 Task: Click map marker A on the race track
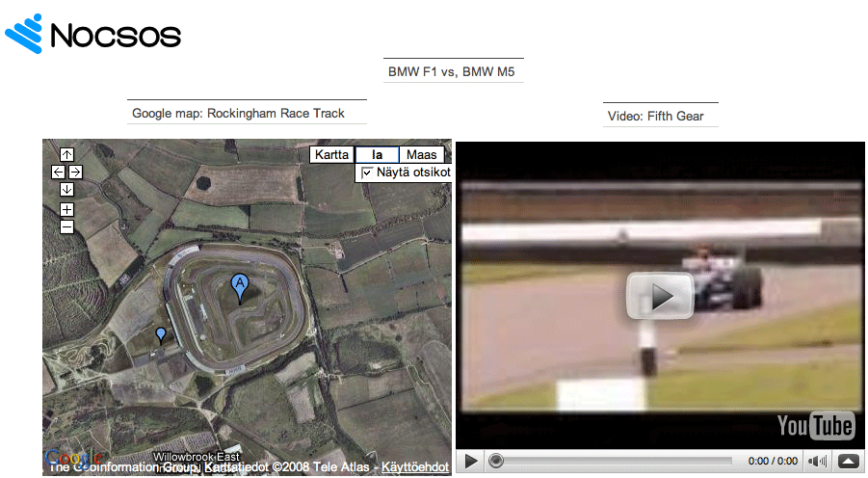240,284
